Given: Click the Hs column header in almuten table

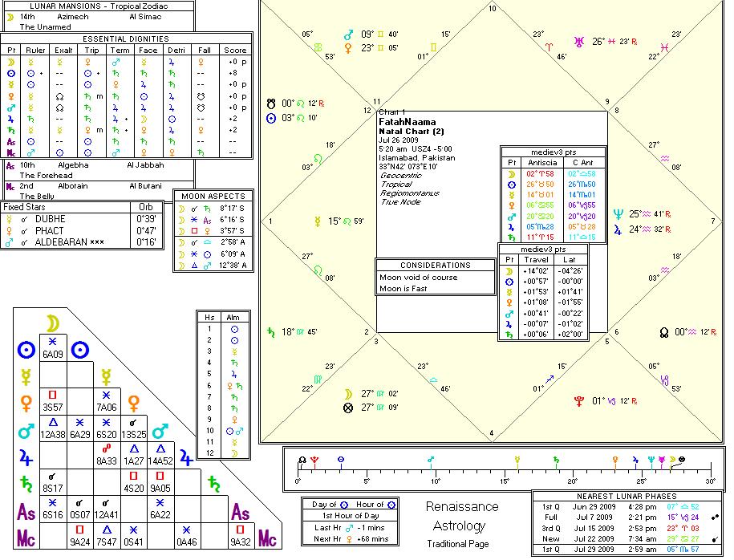Looking at the screenshot, I should tap(209, 317).
